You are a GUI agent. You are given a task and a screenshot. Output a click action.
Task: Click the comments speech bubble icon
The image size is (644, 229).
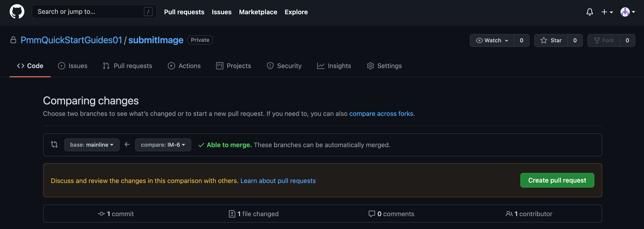click(372, 214)
